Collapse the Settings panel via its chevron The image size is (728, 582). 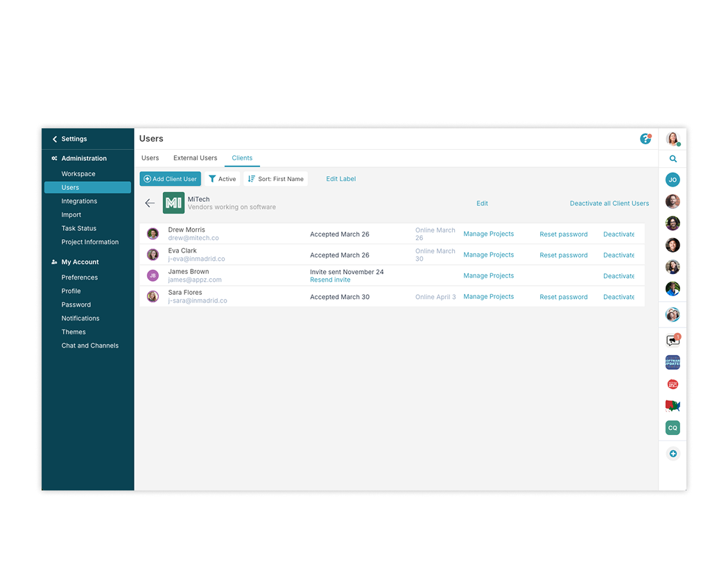pos(53,139)
